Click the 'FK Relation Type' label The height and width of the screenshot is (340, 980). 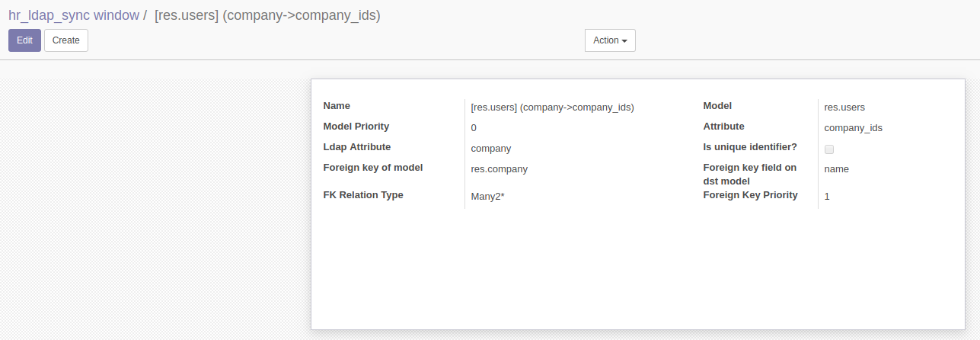click(x=363, y=195)
